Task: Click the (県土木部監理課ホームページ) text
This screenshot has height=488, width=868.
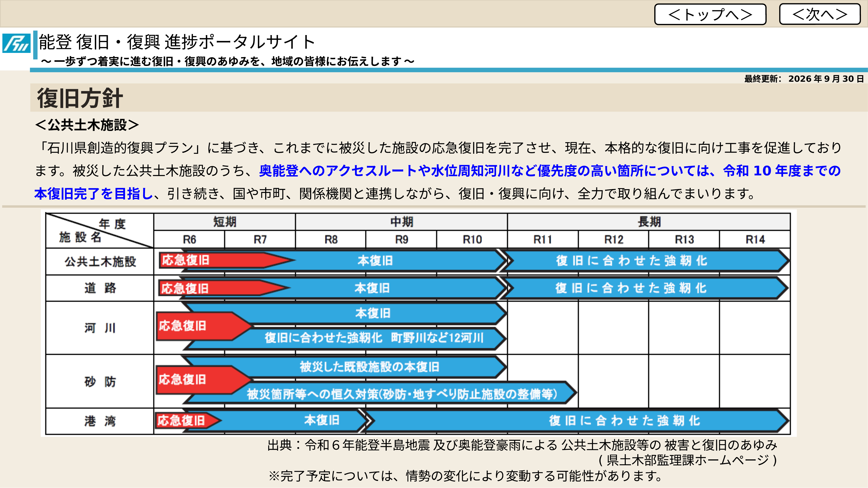Action: [688, 460]
